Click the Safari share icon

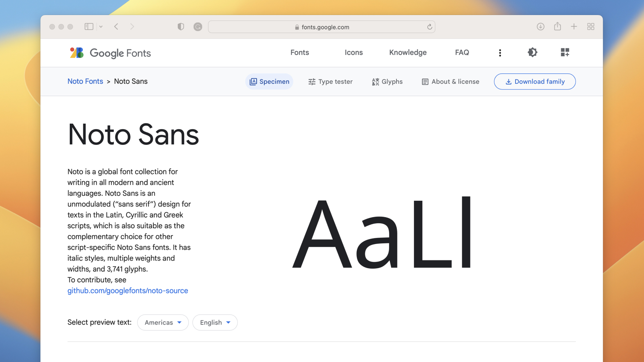[x=557, y=26]
